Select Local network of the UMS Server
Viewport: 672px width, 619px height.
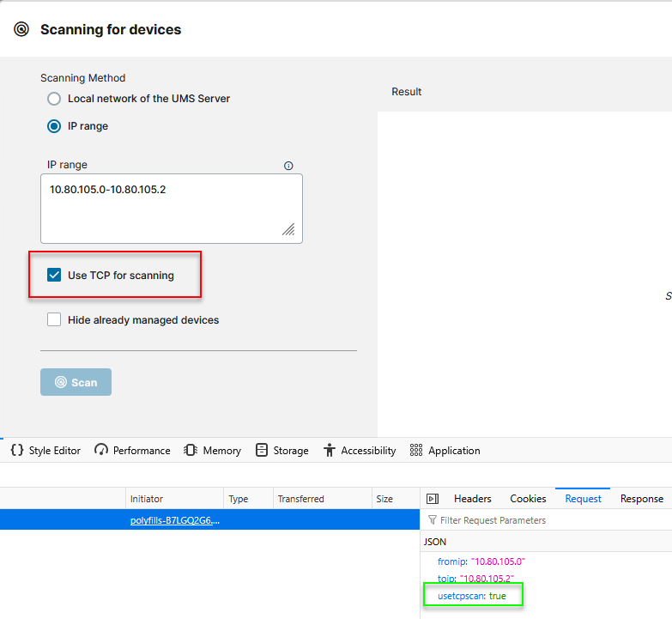(54, 99)
